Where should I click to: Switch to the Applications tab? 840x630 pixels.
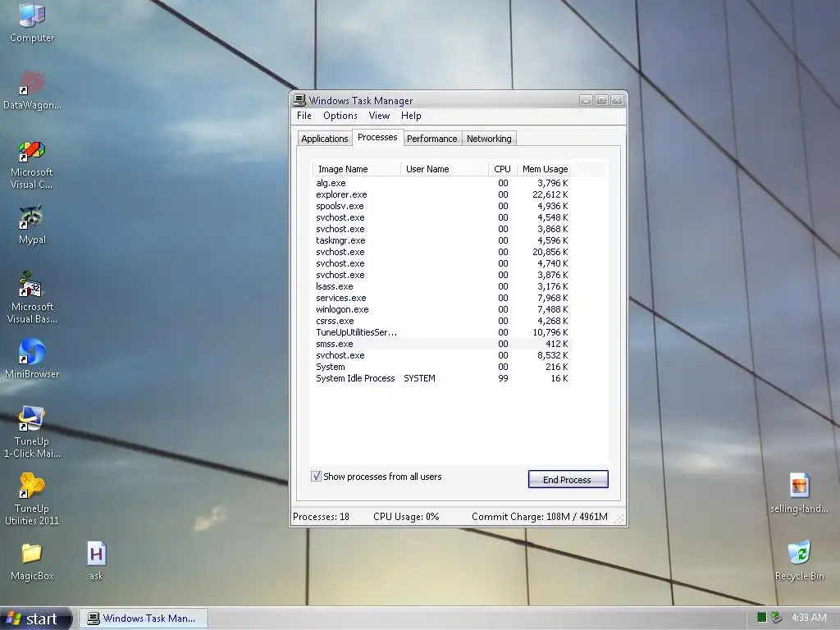pyautogui.click(x=325, y=139)
